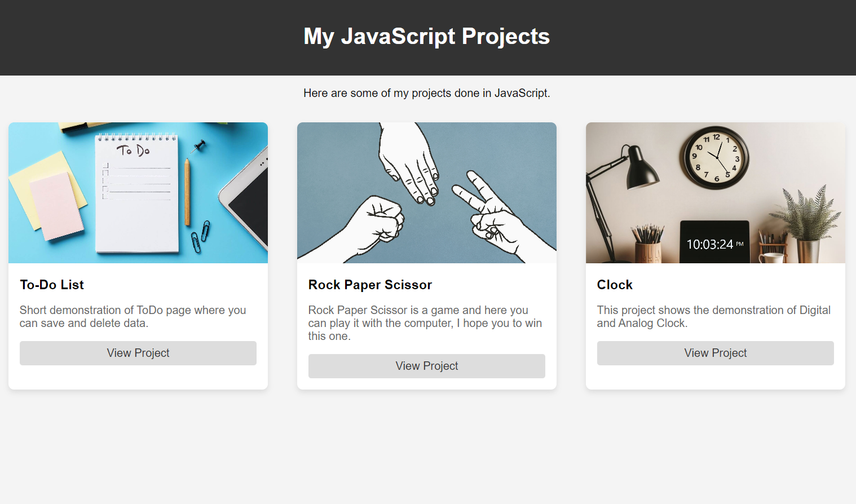
Task: Select the "To-Do List" card heading
Action: coord(52,285)
